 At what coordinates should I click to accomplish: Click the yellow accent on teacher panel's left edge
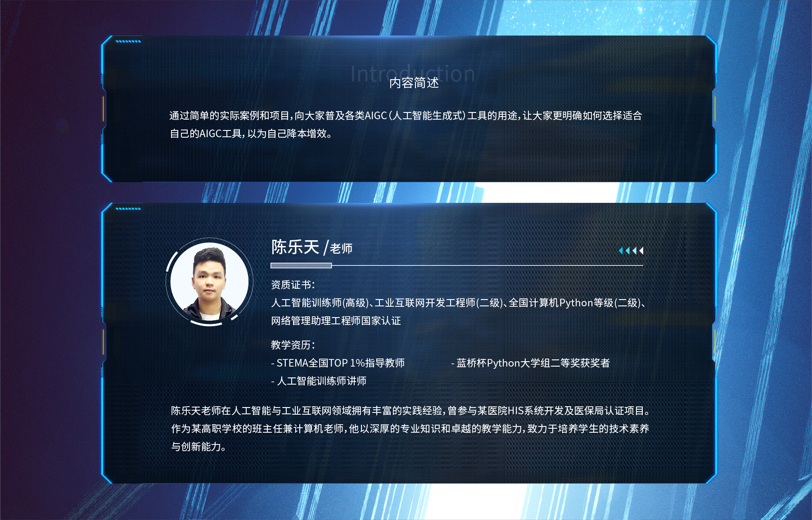pos(103,341)
